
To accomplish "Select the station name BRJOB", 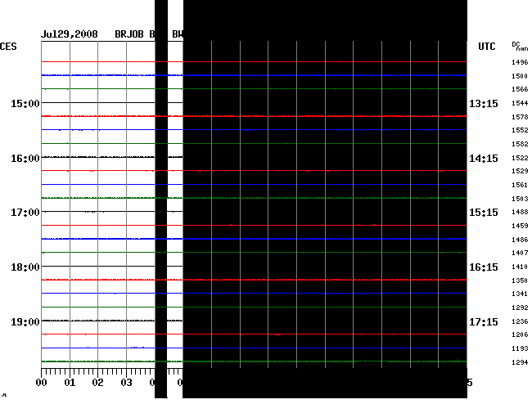I will pos(129,34).
